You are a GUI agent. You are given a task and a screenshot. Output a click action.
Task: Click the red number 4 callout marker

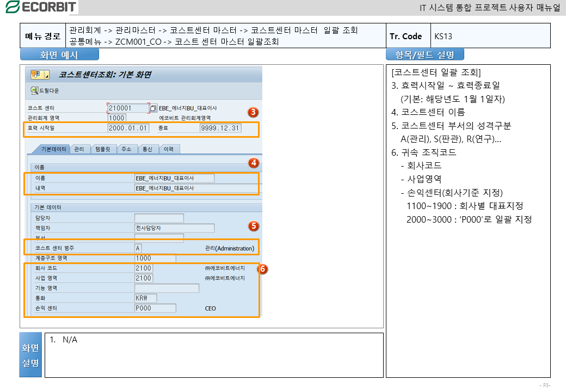point(253,163)
